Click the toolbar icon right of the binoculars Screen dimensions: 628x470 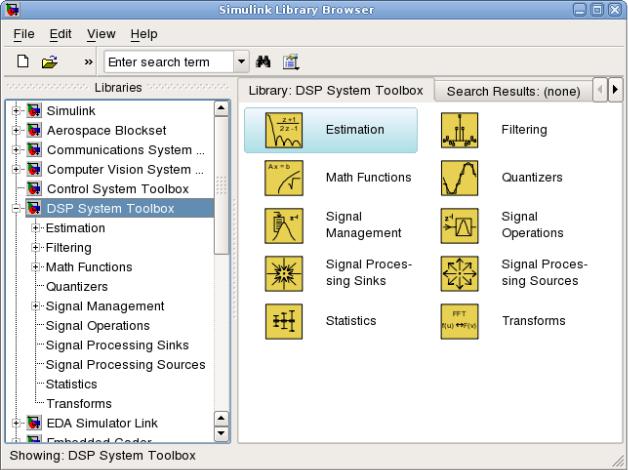tap(291, 62)
